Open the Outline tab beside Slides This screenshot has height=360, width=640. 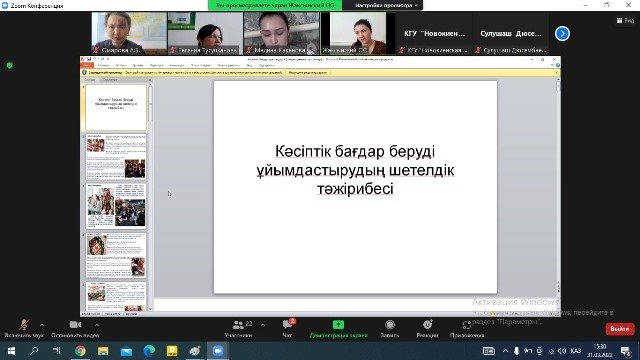pyautogui.click(x=109, y=80)
